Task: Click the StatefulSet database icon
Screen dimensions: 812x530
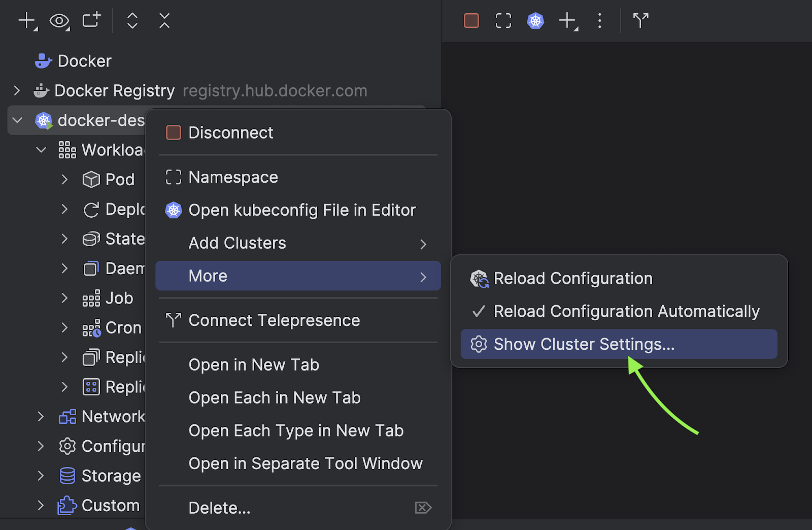Action: [91, 239]
